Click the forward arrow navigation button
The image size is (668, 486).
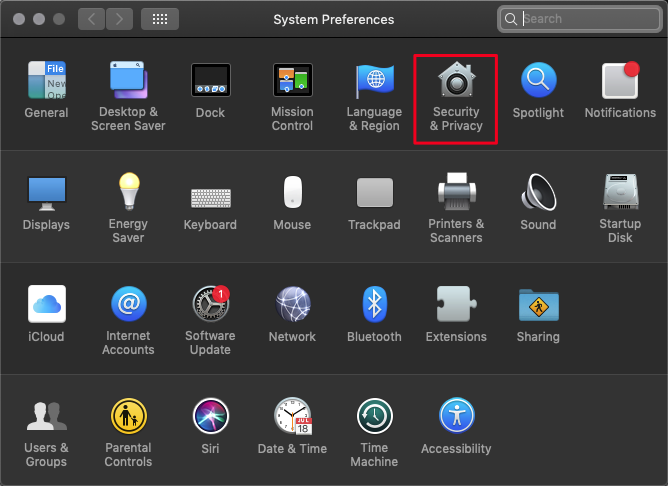coord(119,19)
